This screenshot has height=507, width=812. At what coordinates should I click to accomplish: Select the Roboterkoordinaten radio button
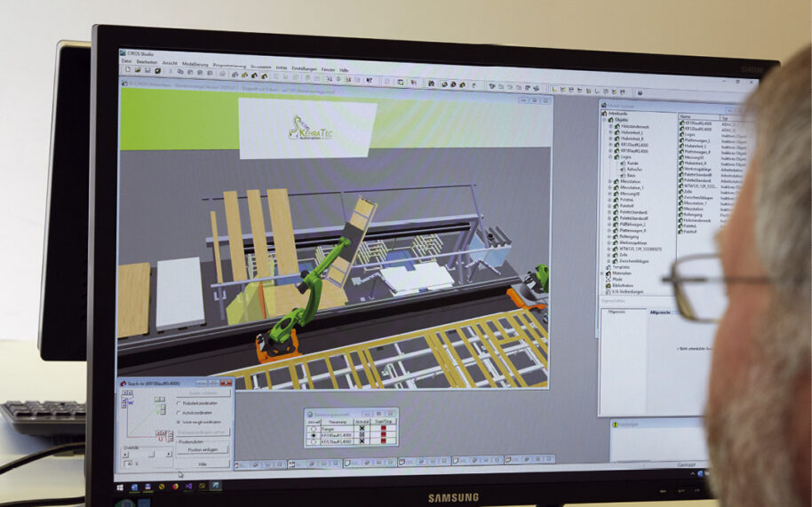(178, 402)
